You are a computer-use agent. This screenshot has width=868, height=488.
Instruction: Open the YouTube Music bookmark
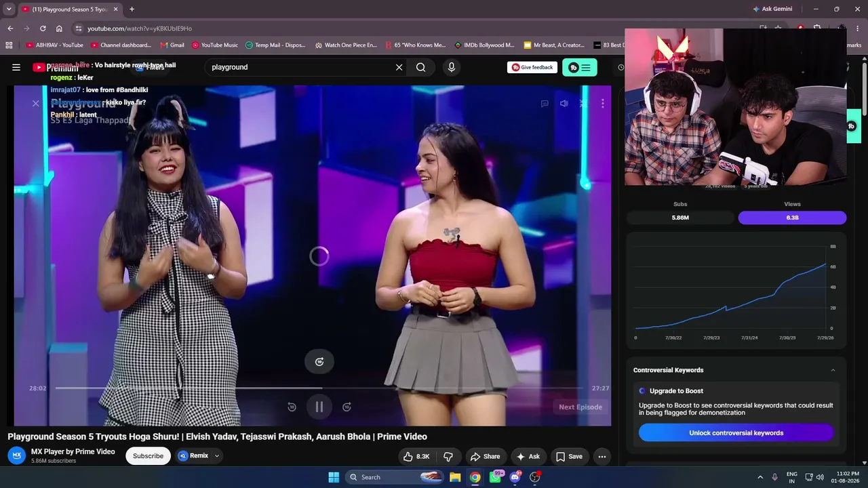click(215, 45)
